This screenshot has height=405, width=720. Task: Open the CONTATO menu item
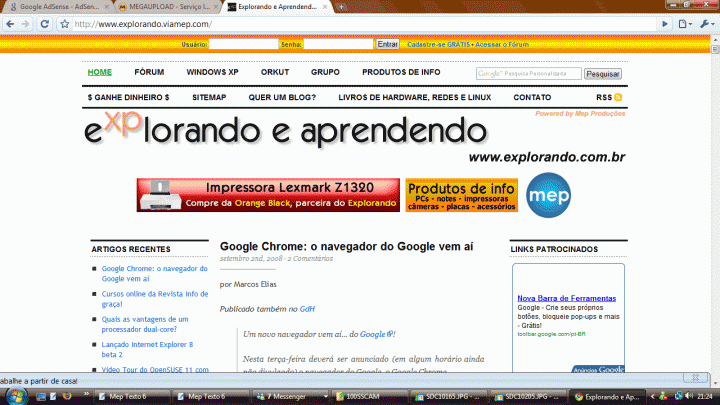532,97
